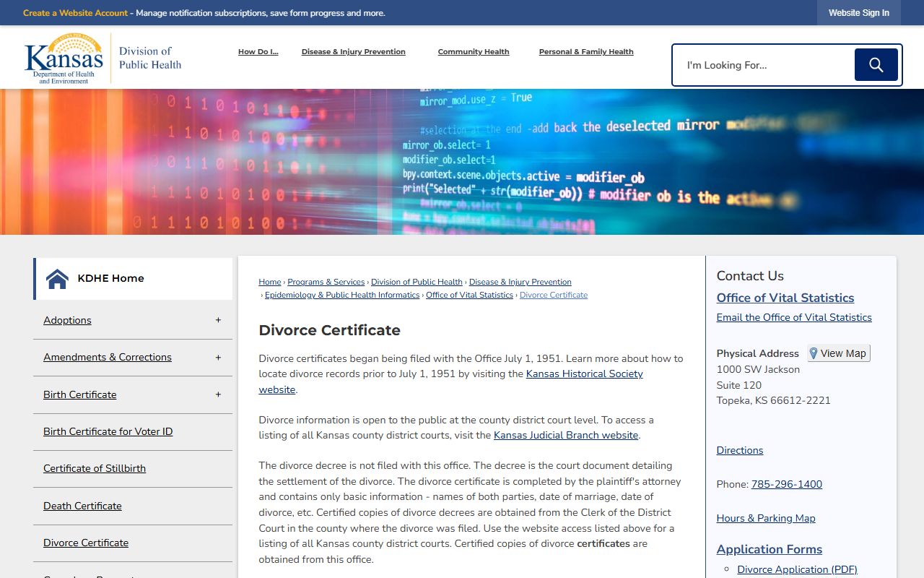Click the Topeka, KS 66612-2221 line
The width and height of the screenshot is (924, 578).
tap(774, 400)
